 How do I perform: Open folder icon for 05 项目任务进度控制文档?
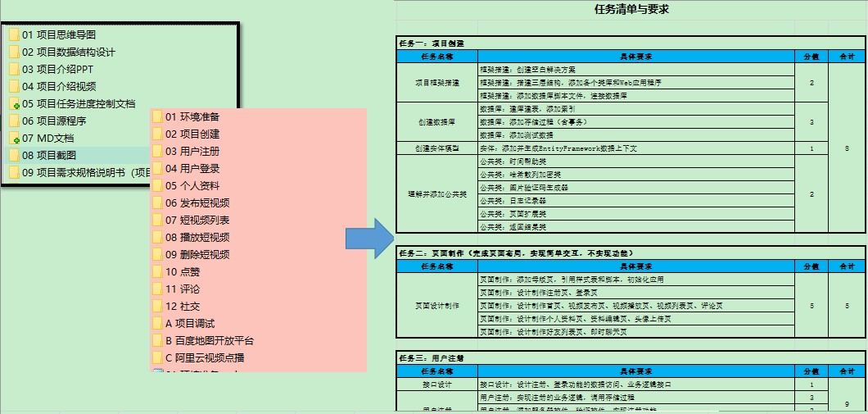15,104
